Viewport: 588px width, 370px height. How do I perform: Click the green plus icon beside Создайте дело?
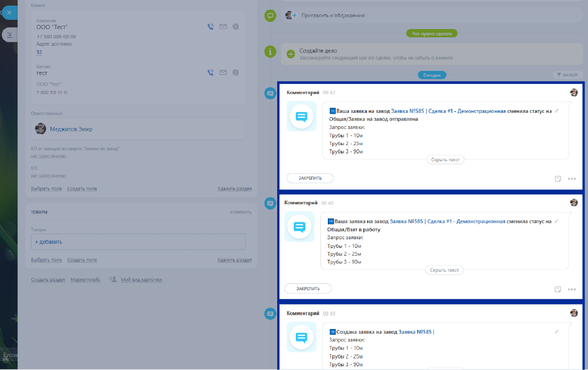291,54
